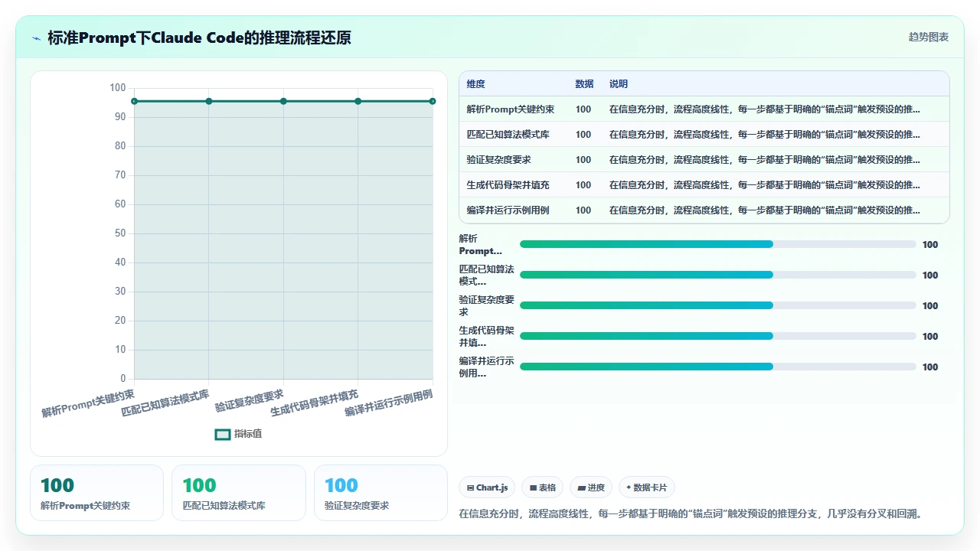
Task: Select table row 验证复杂度要求
Action: 704,160
